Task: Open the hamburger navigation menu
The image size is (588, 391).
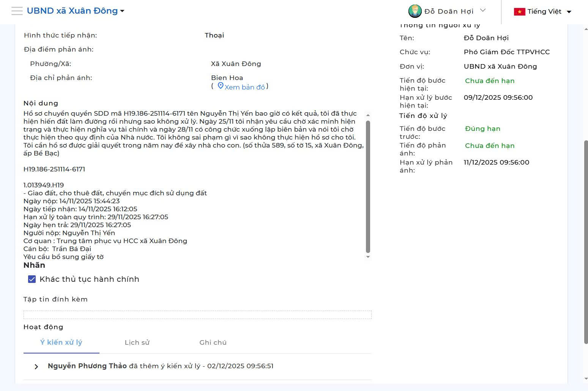Action: pos(17,11)
